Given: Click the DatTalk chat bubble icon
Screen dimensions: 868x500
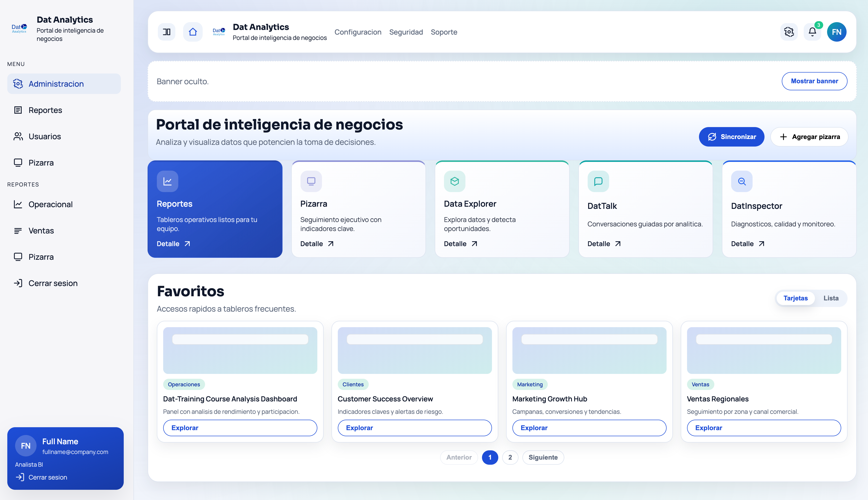Looking at the screenshot, I should coord(598,181).
